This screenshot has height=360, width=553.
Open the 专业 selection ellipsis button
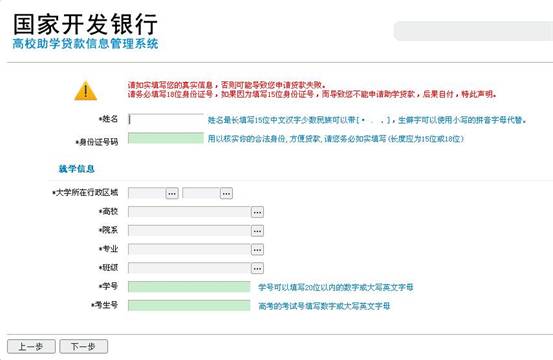click(257, 249)
